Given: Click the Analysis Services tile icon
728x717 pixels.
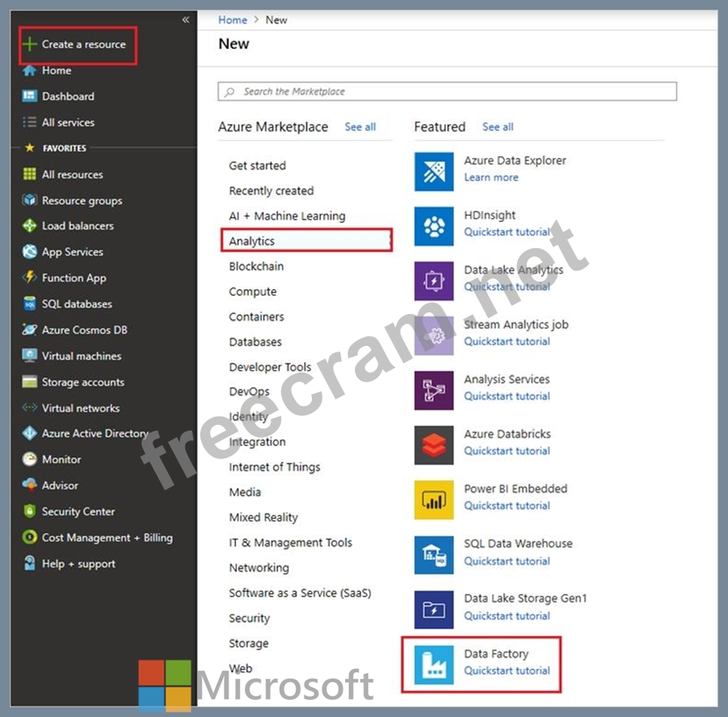Looking at the screenshot, I should [434, 391].
